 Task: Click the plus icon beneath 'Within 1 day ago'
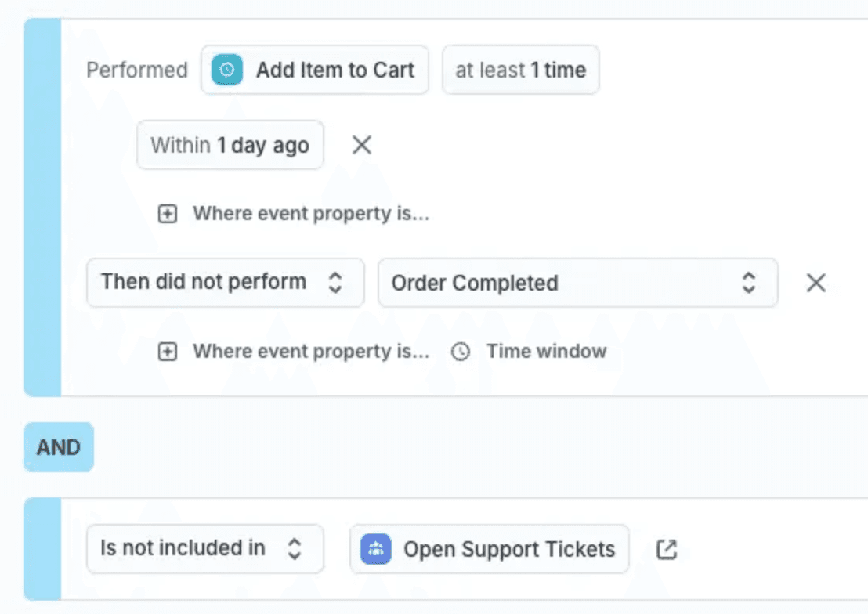click(168, 214)
